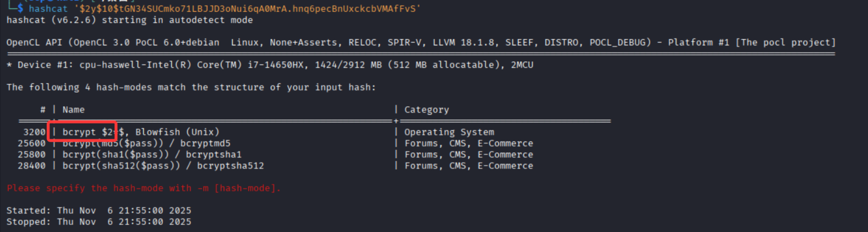Click the Category column header

click(426, 110)
